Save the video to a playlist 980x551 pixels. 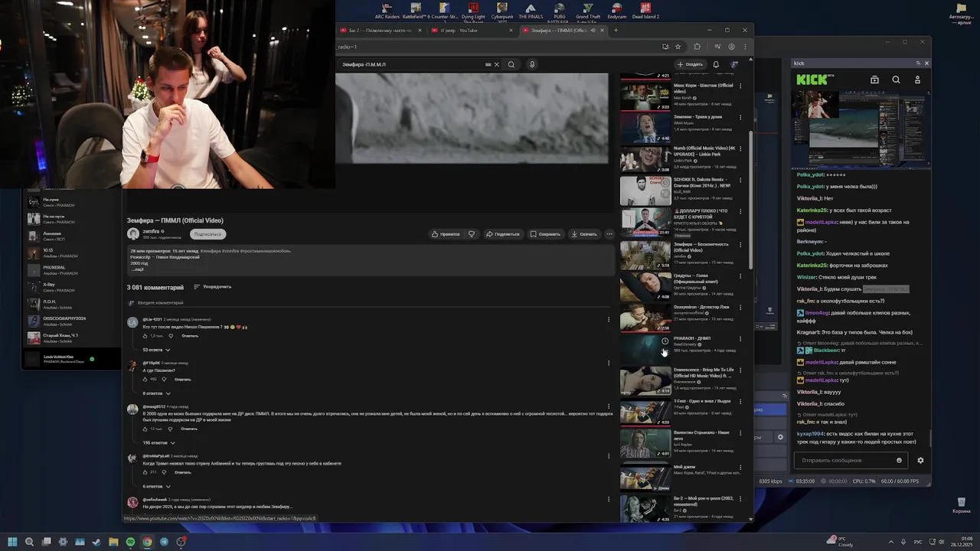(x=546, y=234)
